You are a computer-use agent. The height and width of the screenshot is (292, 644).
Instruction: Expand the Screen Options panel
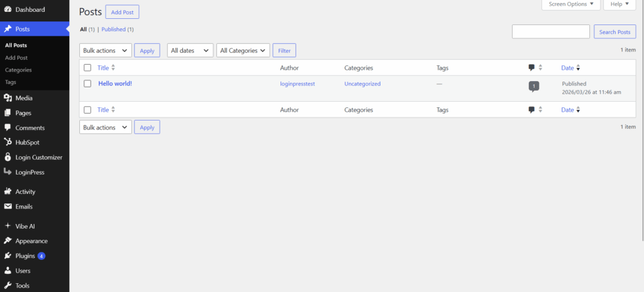point(571,4)
